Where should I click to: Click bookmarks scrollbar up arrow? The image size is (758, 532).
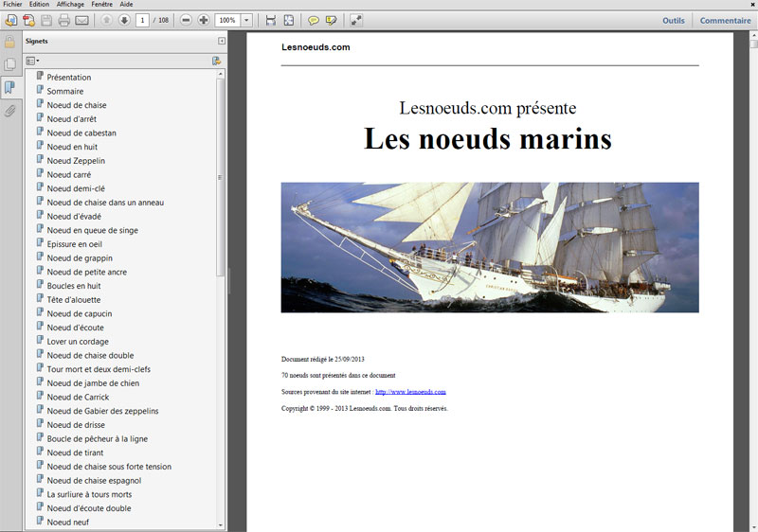(221, 75)
